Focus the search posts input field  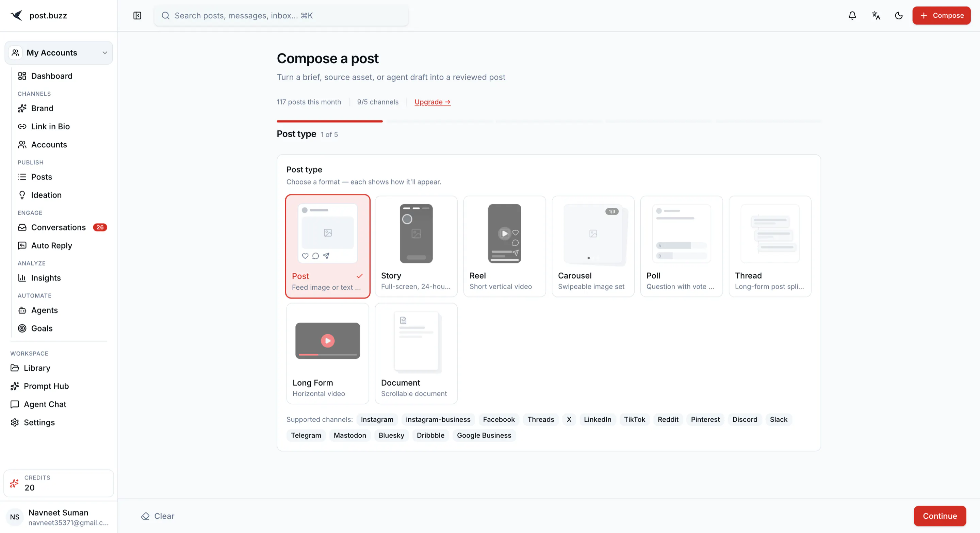[x=281, y=16]
